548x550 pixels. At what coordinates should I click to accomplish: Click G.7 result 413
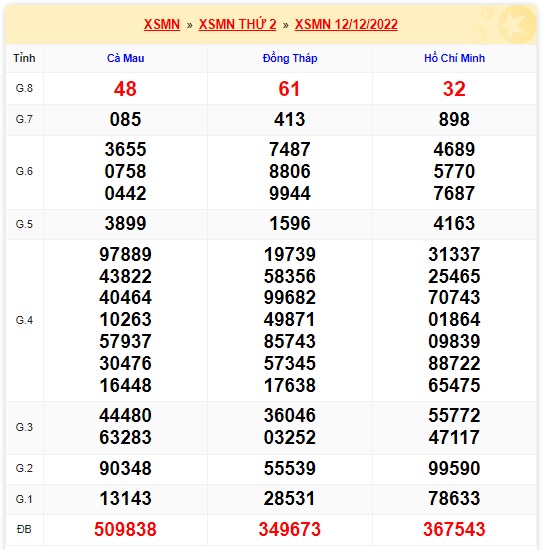(290, 119)
